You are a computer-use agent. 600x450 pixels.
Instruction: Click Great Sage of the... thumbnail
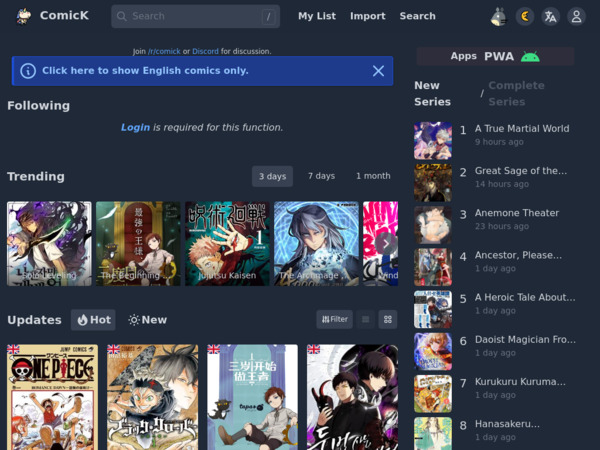tap(433, 183)
